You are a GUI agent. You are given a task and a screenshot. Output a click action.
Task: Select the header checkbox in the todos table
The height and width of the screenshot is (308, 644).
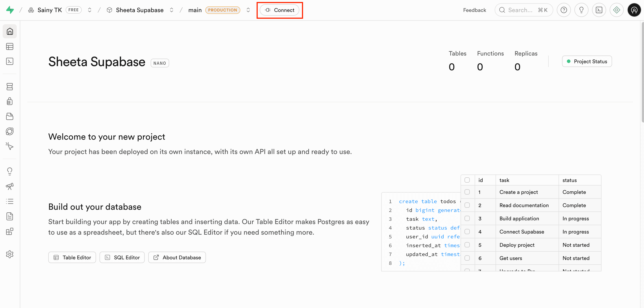[467, 180]
